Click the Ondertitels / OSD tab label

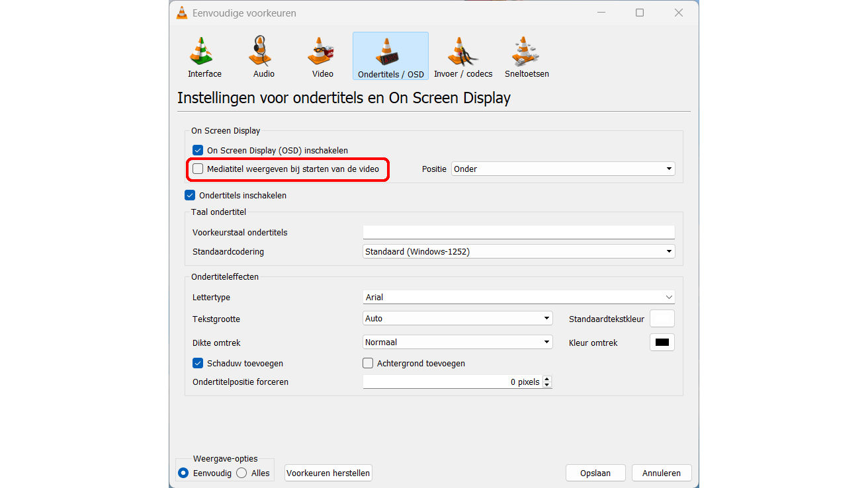(390, 75)
